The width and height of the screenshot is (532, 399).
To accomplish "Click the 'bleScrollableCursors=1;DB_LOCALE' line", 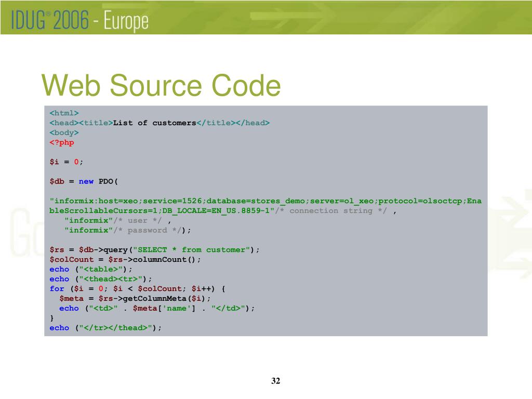I will click(x=223, y=211).
